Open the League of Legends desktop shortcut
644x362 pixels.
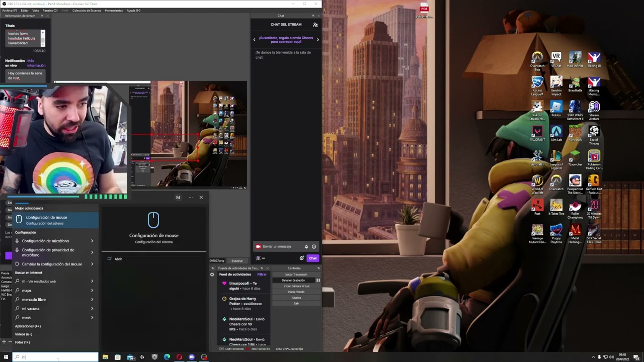click(x=556, y=159)
